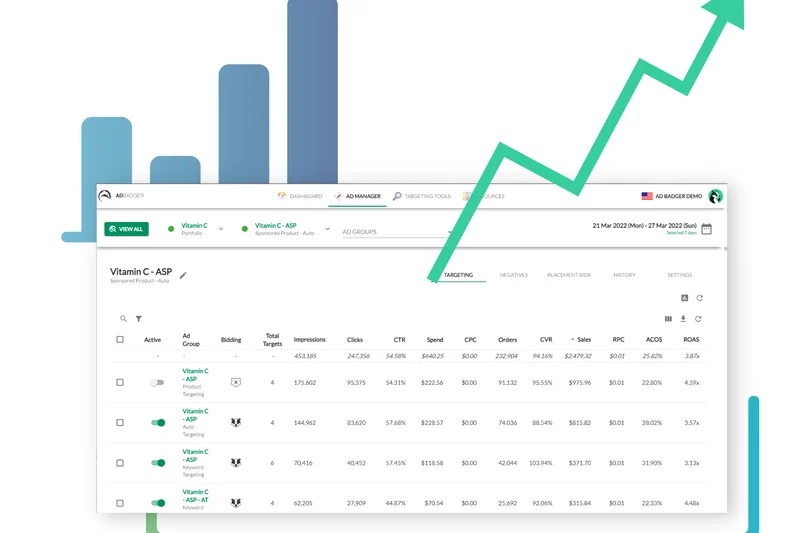Click the bidding shield icon for Product Targeting
The width and height of the screenshot is (800, 533).
pos(236,382)
